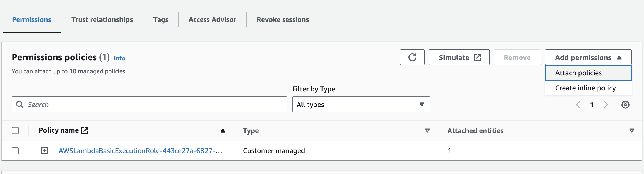Toggle the select-all policies checkbox
This screenshot has width=644, height=174.
coord(15,131)
